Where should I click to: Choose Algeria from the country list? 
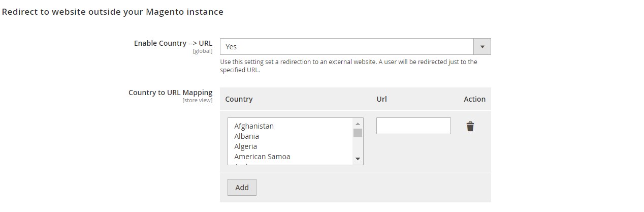246,146
